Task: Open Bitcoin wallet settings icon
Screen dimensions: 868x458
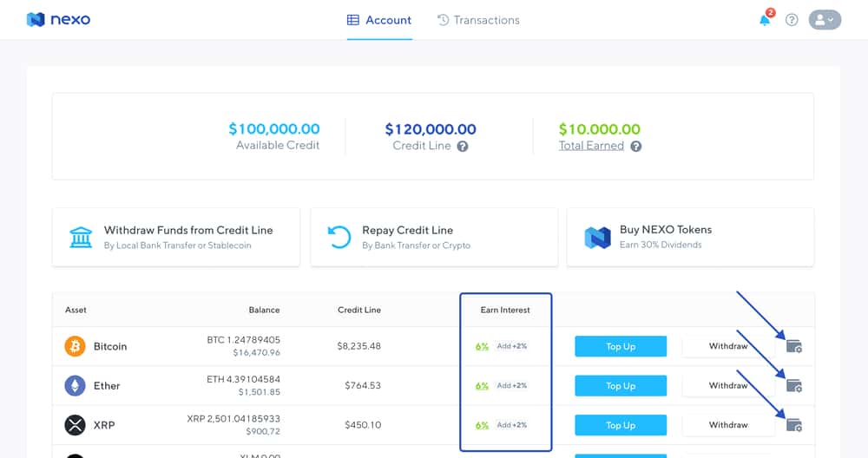Action: (794, 346)
